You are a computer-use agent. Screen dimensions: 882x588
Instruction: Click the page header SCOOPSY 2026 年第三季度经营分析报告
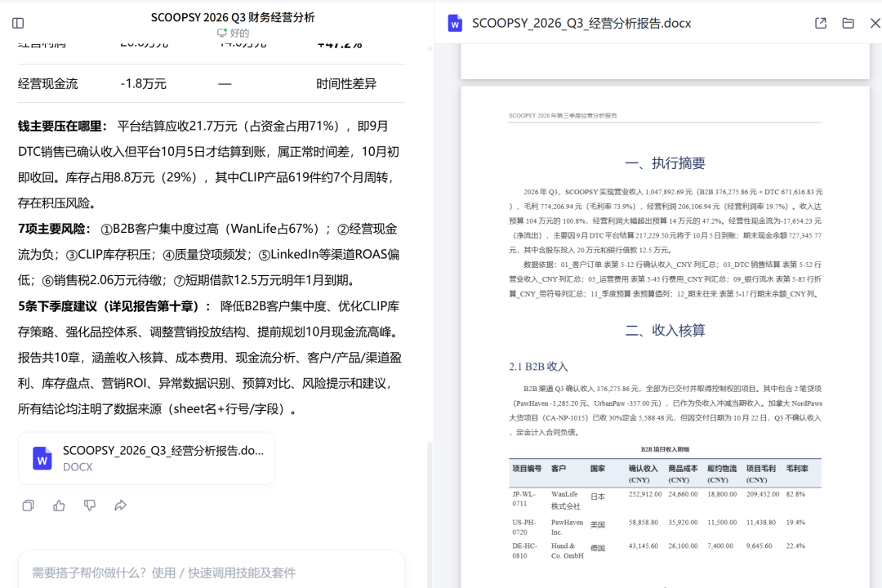pyautogui.click(x=563, y=115)
